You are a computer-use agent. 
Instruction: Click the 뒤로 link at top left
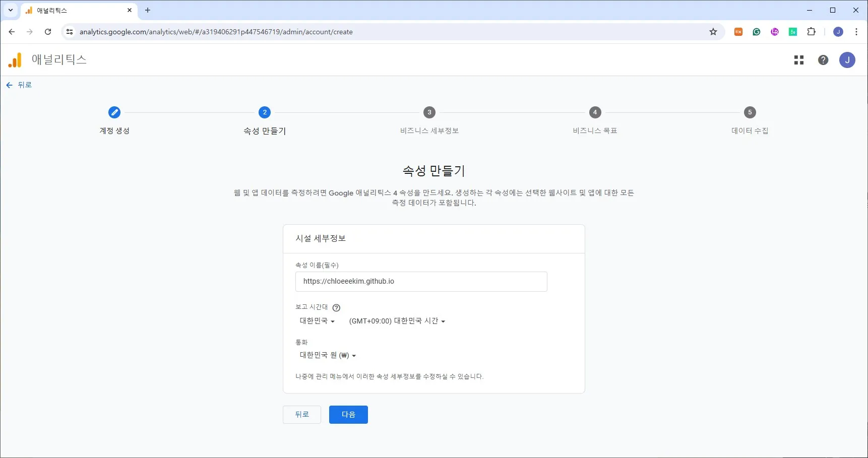coord(19,85)
